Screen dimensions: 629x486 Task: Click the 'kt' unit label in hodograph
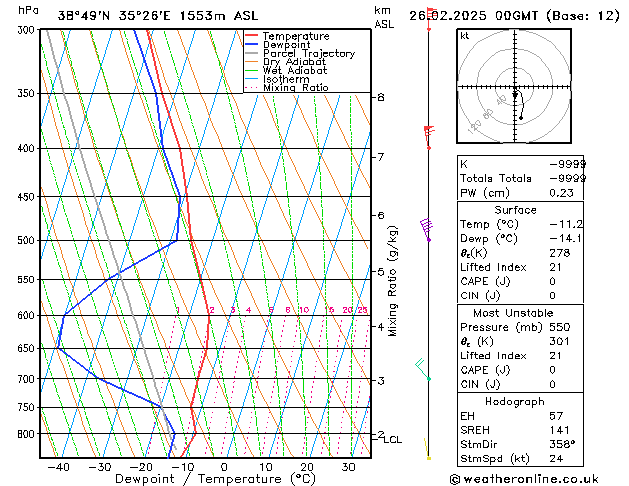click(465, 36)
